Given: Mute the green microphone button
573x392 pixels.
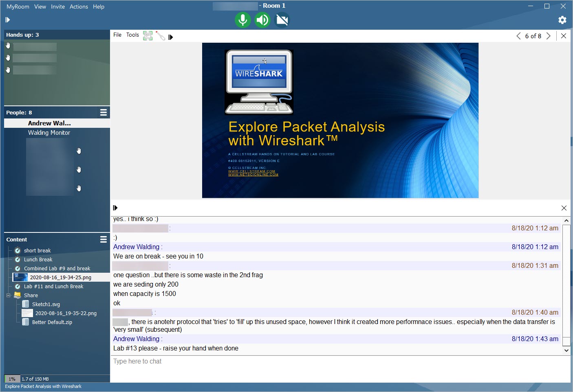Looking at the screenshot, I should tap(242, 20).
